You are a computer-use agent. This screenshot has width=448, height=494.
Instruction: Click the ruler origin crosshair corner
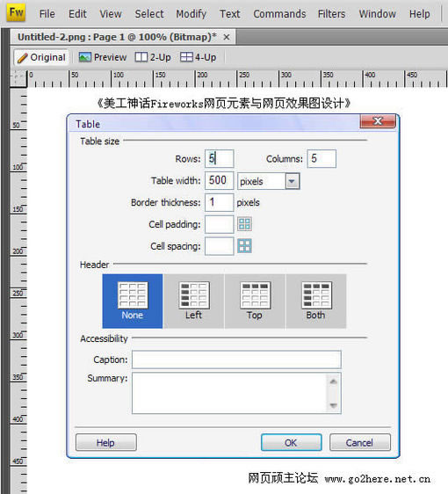pos(18,78)
